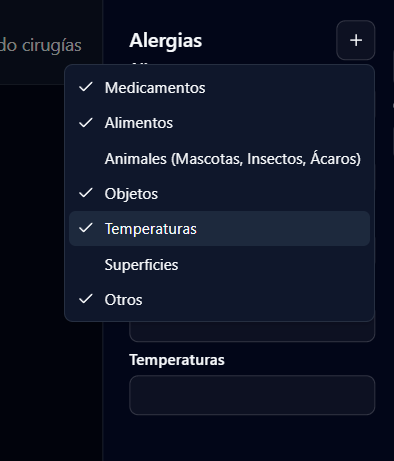The image size is (394, 461).
Task: Click the checkmark beside Objetos
Action: (86, 193)
